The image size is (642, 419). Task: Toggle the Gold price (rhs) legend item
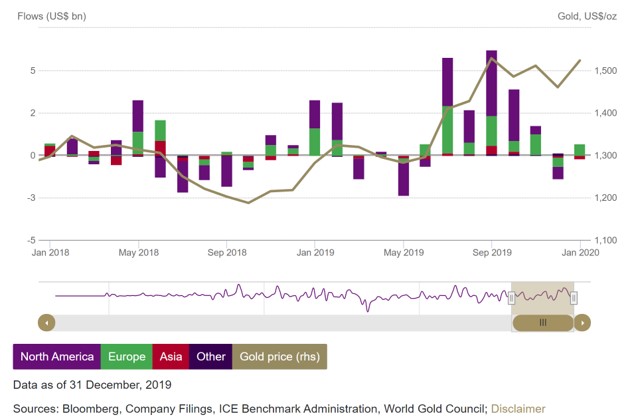pos(280,356)
